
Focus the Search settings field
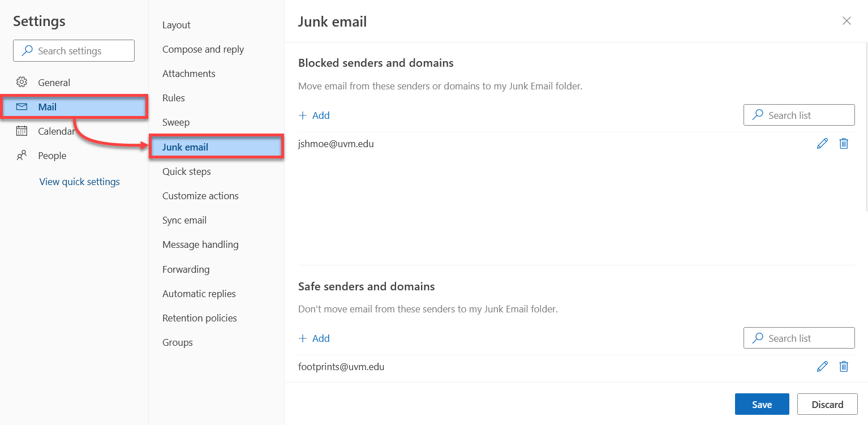tap(79, 51)
